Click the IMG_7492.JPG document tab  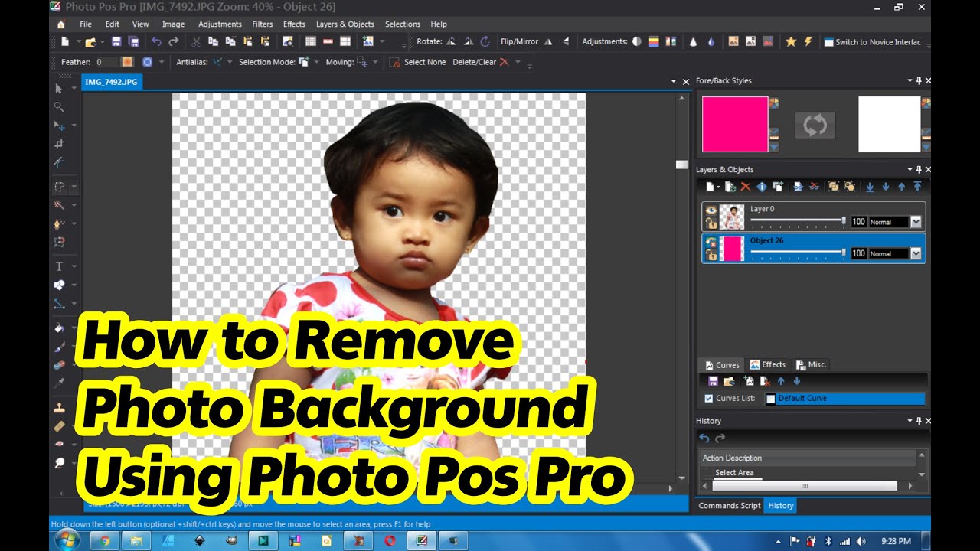tap(111, 81)
